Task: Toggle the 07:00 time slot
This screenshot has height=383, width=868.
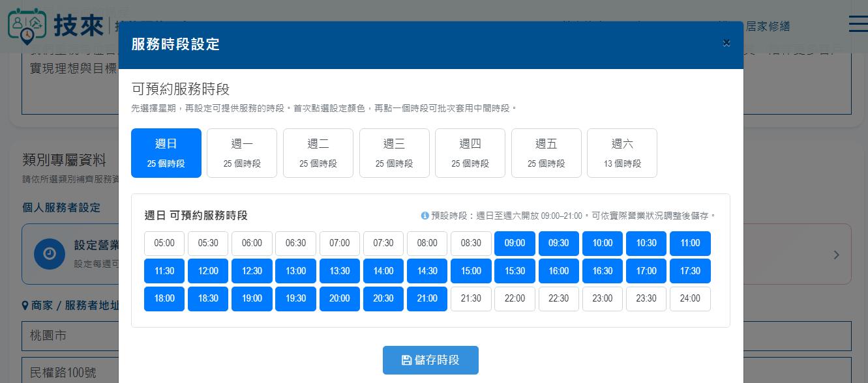Action: tap(340, 243)
